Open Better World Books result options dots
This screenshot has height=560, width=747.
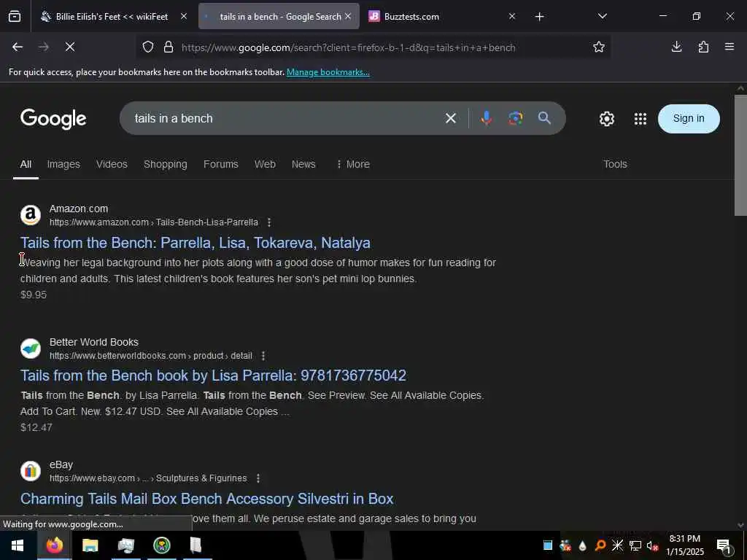point(263,356)
